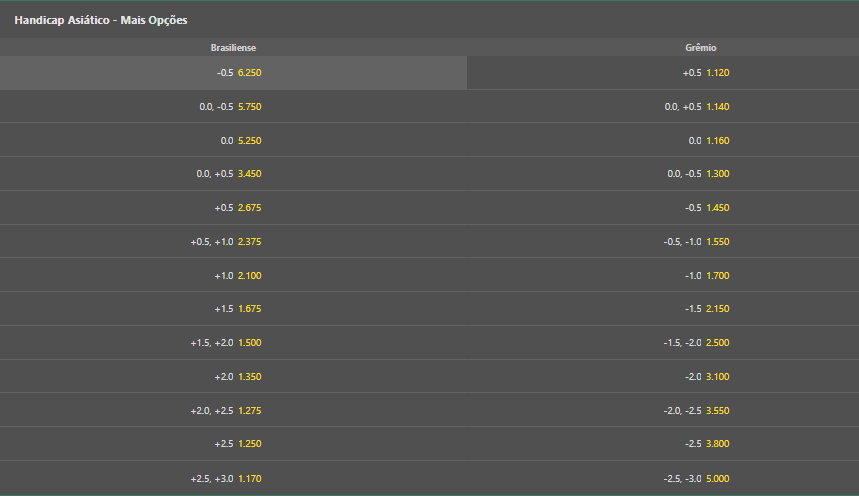Bet Grêmio -1.0 at 1.700
The height and width of the screenshot is (496, 859).
(663, 275)
